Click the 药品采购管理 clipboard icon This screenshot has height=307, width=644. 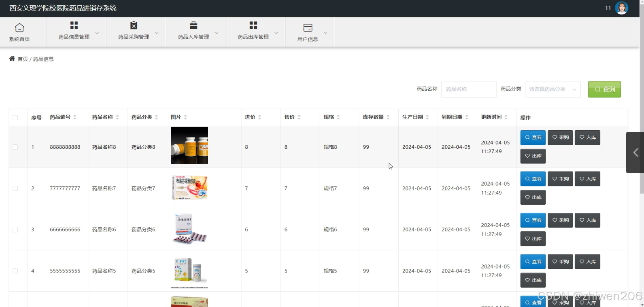coord(134,25)
